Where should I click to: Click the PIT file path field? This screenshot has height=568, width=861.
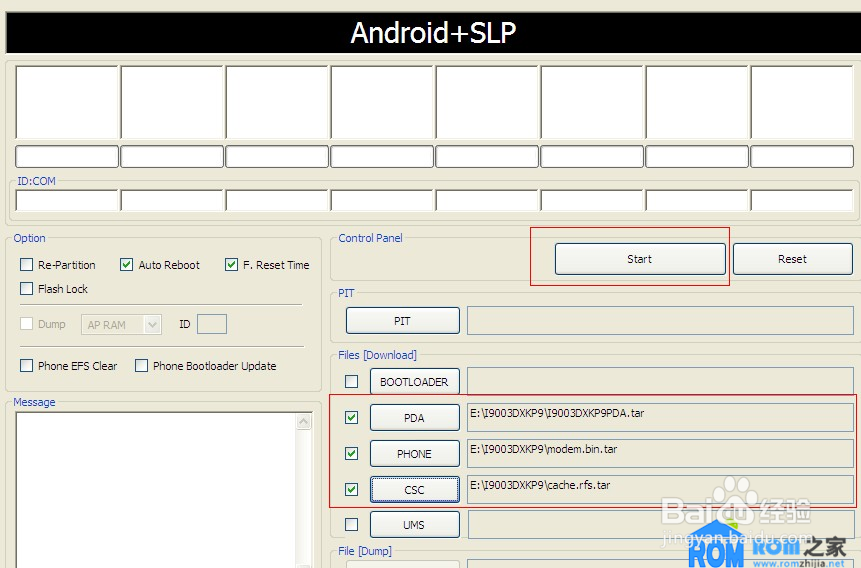[660, 321]
